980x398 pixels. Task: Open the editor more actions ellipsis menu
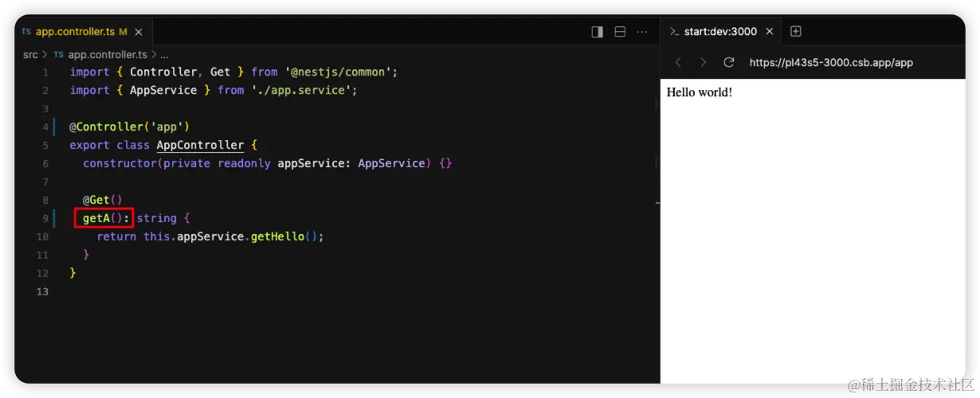coord(642,32)
